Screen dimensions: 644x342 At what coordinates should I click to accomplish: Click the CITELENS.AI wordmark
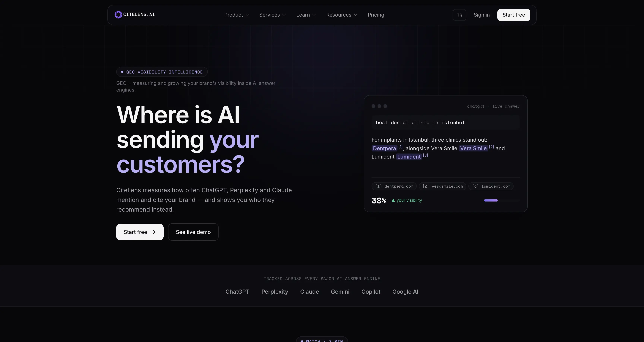pos(139,15)
